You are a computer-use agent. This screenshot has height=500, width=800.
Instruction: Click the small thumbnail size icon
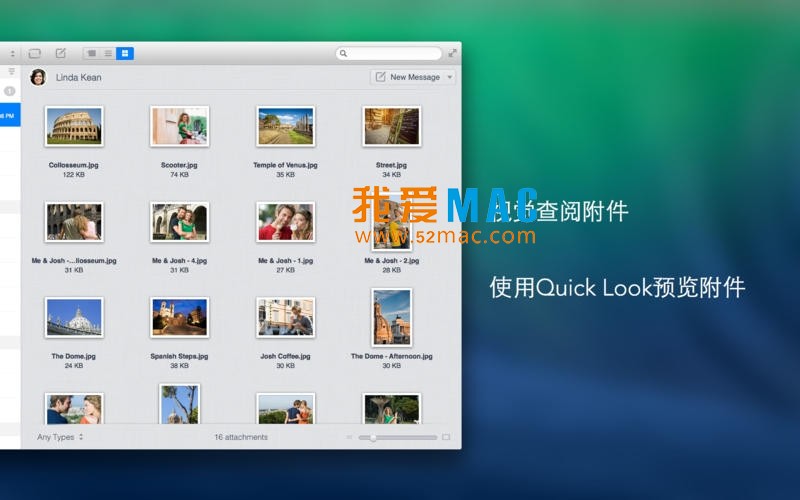click(x=349, y=437)
